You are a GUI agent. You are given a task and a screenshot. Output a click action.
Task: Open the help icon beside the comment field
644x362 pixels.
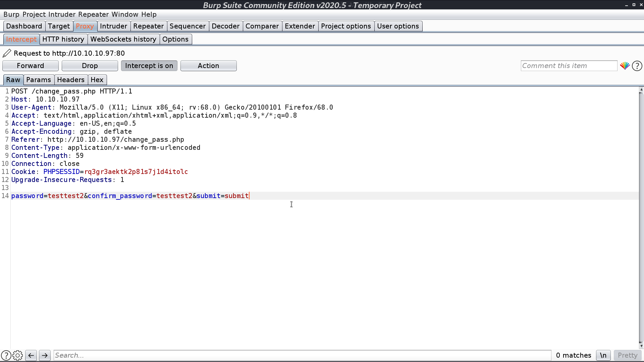637,66
